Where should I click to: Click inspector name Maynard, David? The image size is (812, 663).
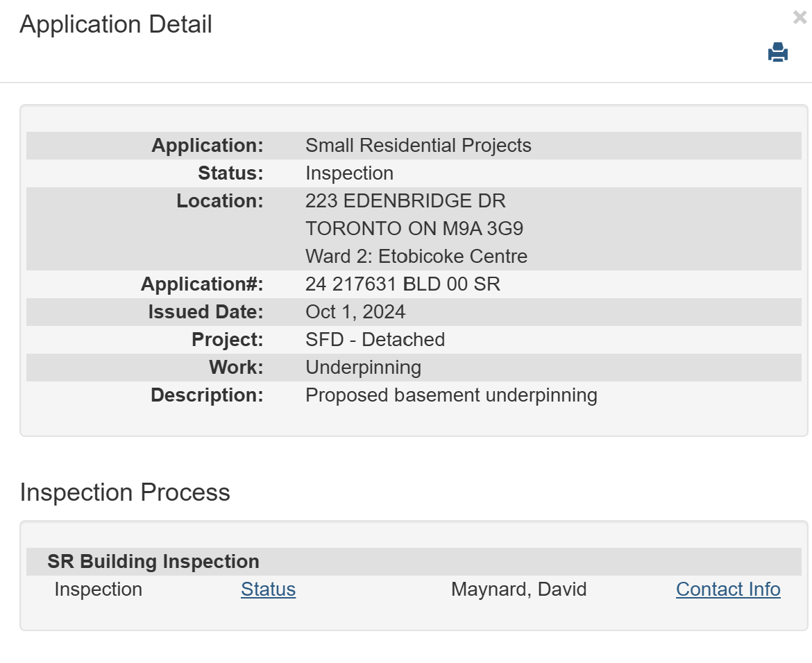click(518, 589)
